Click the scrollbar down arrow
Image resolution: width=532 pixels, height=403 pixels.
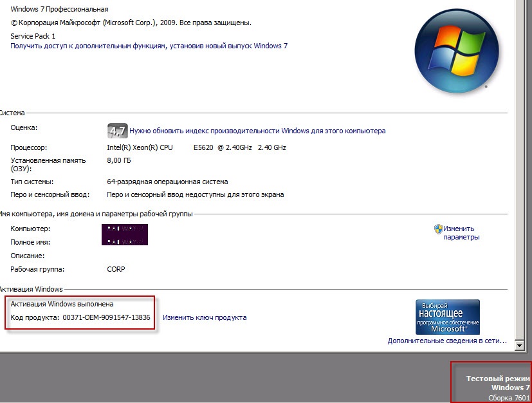[519, 346]
